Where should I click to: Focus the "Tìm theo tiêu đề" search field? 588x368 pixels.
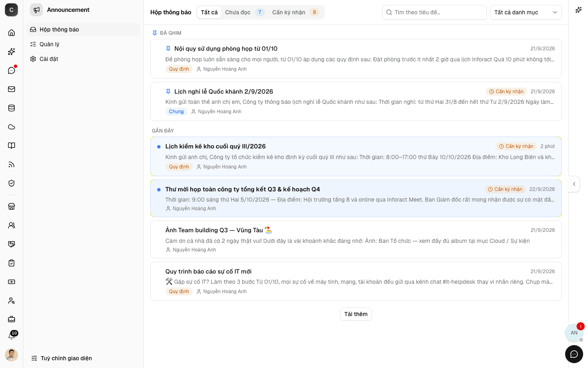point(434,12)
